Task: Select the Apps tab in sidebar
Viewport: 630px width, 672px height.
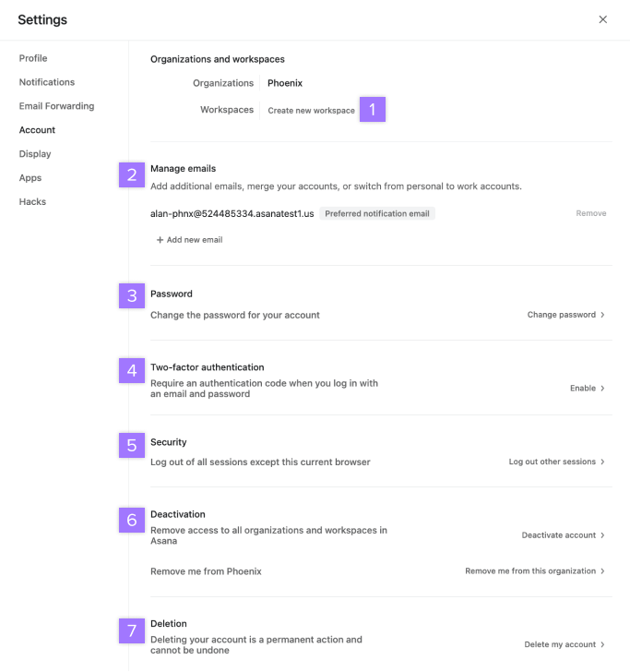Action: (x=30, y=178)
